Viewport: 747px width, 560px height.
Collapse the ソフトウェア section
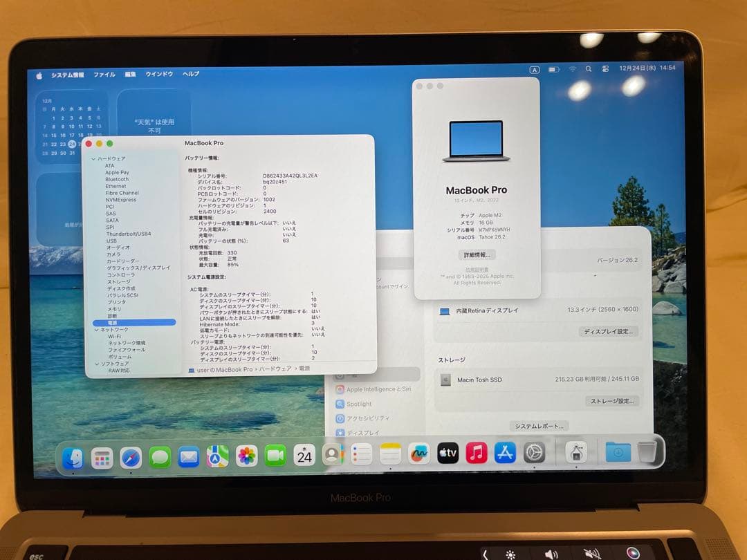pos(95,362)
